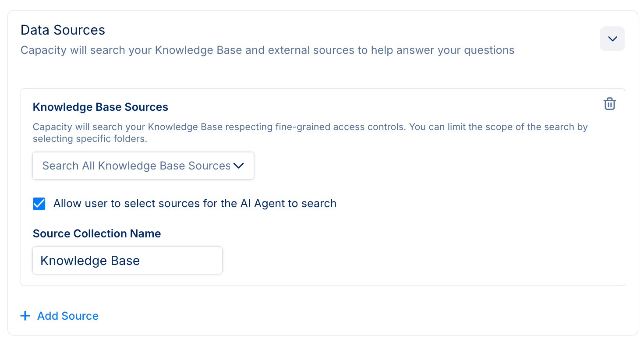Click the 'Allow user to select sources' label
The width and height of the screenshot is (644, 346).
(195, 204)
